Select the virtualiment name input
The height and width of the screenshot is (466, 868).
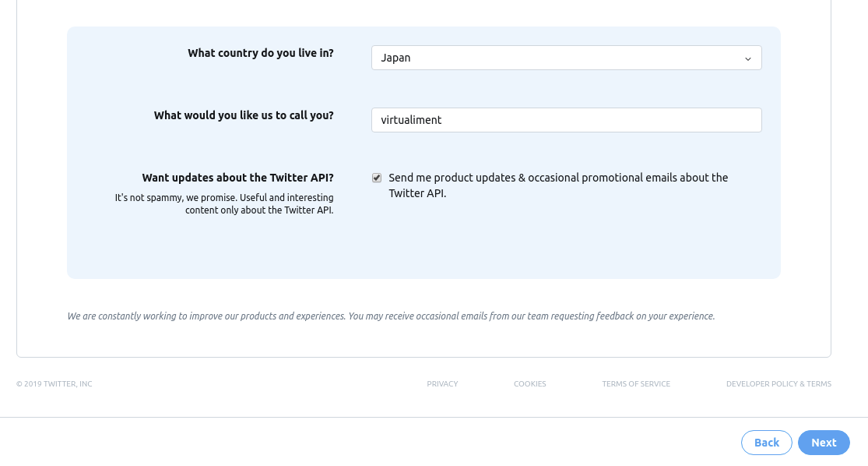(x=566, y=119)
